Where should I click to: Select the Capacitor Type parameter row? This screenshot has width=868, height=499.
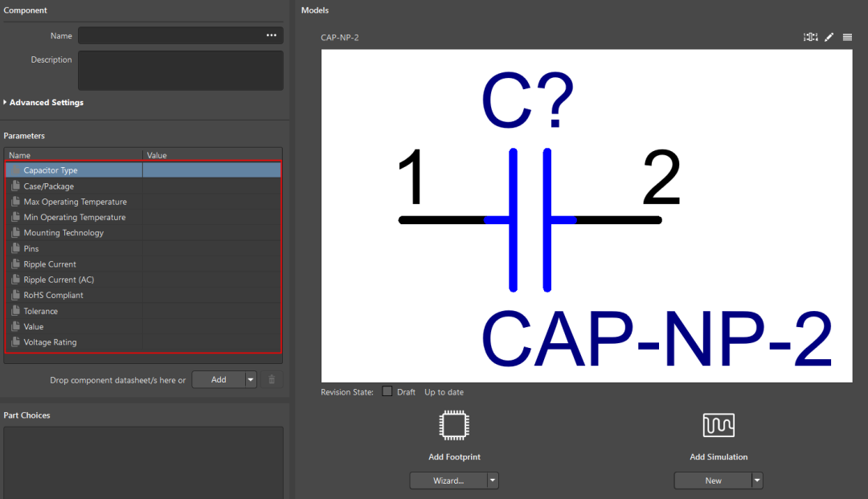pos(143,170)
